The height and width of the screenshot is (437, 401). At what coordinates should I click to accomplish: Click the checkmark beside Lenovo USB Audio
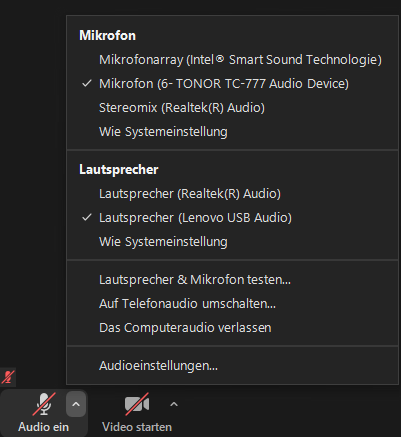[87, 217]
